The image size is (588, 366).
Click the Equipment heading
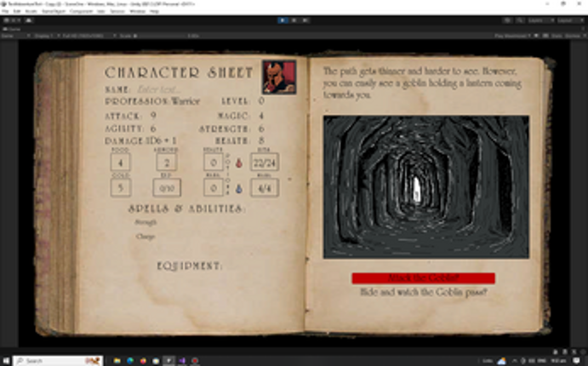[x=190, y=266]
